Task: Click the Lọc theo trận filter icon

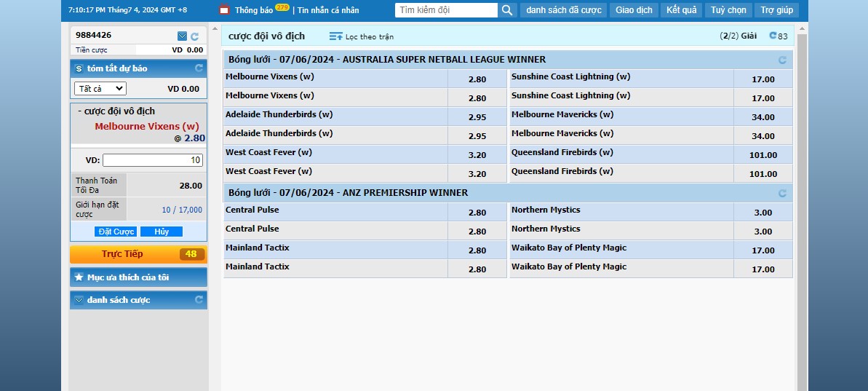Action: pos(336,36)
